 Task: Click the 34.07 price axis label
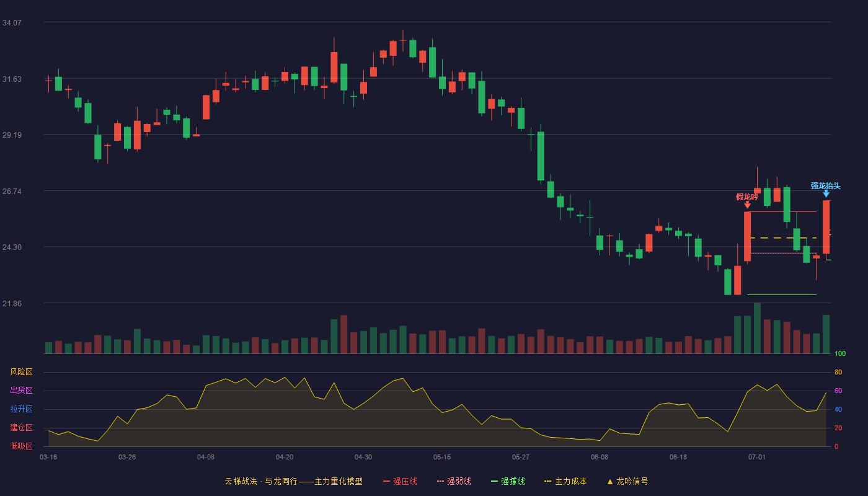[x=12, y=22]
